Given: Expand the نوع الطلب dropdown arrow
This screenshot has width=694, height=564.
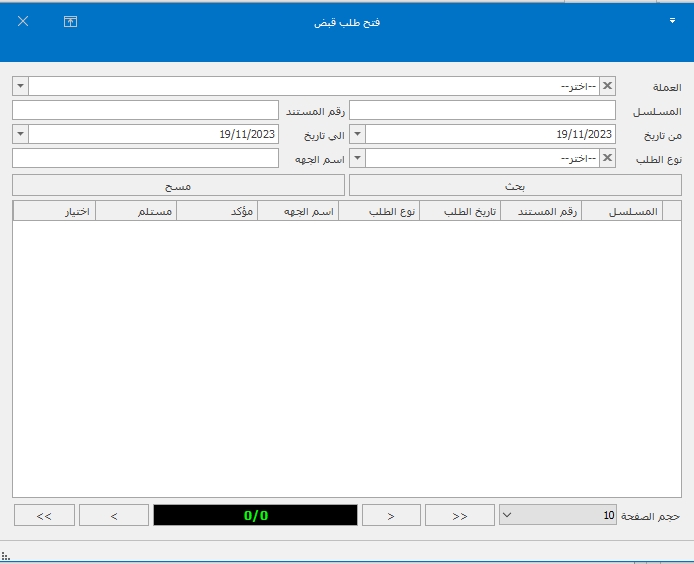Looking at the screenshot, I should point(358,158).
